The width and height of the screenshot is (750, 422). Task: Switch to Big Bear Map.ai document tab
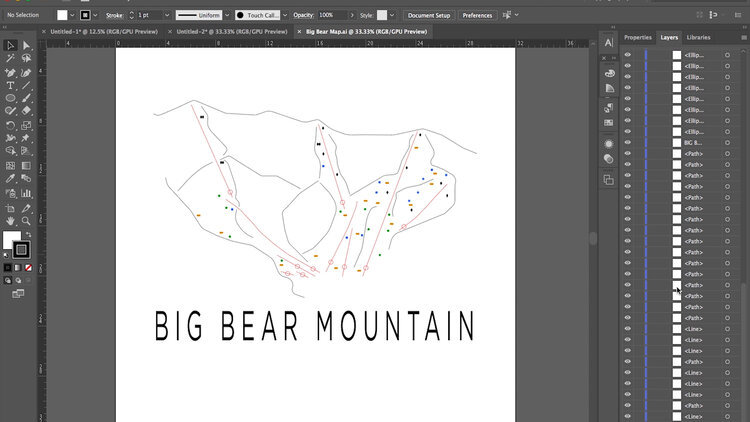click(366, 32)
